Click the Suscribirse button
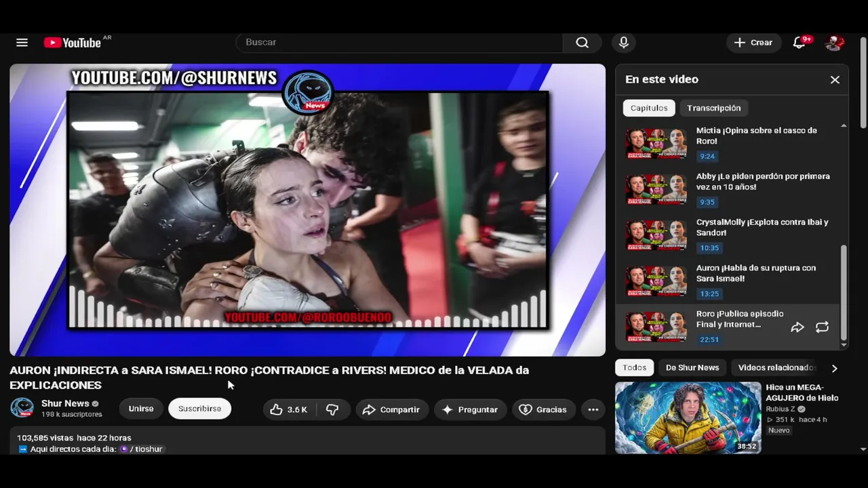The image size is (868, 488). (x=199, y=409)
